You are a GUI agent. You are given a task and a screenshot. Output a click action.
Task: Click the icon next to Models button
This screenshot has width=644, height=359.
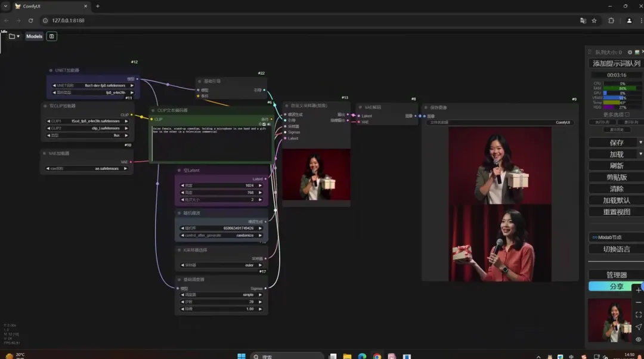51,36
